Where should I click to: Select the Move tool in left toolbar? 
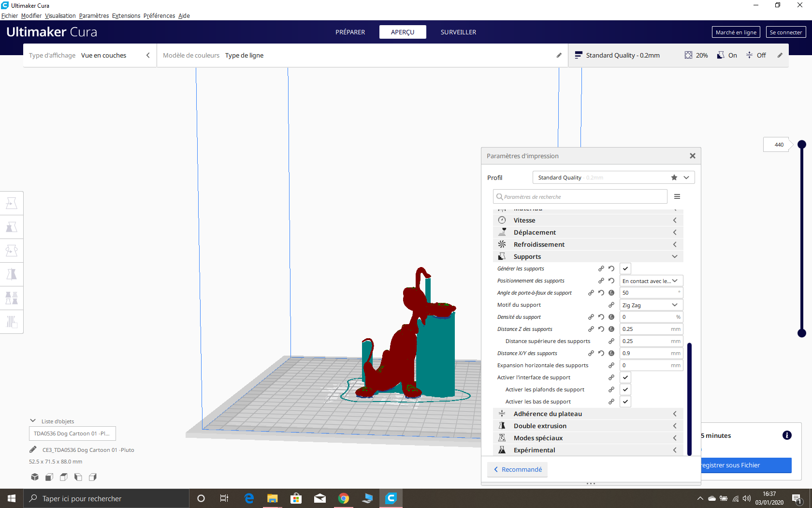pos(12,203)
